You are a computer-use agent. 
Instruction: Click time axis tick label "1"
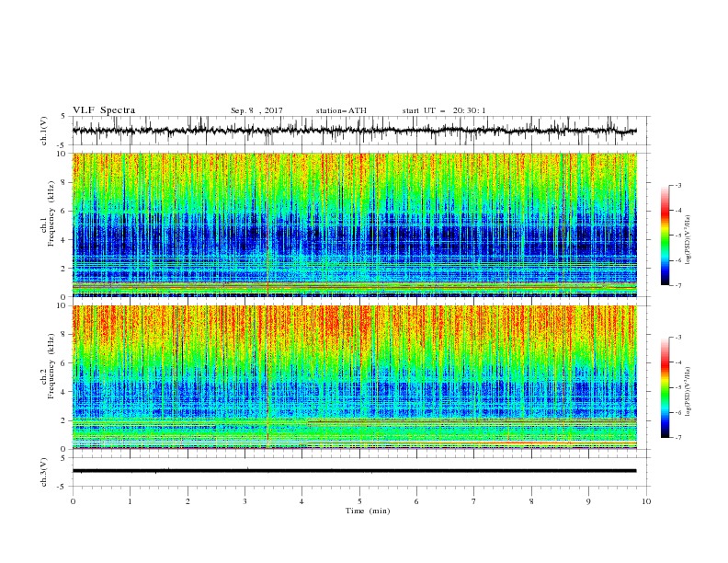130,501
